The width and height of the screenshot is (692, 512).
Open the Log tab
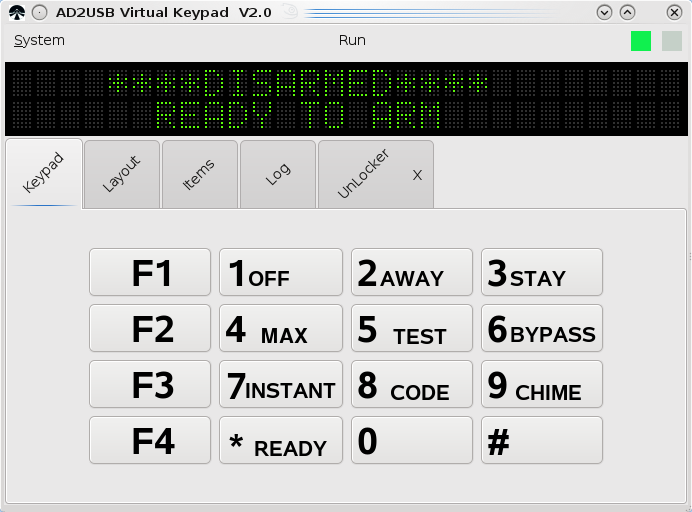pos(278,174)
